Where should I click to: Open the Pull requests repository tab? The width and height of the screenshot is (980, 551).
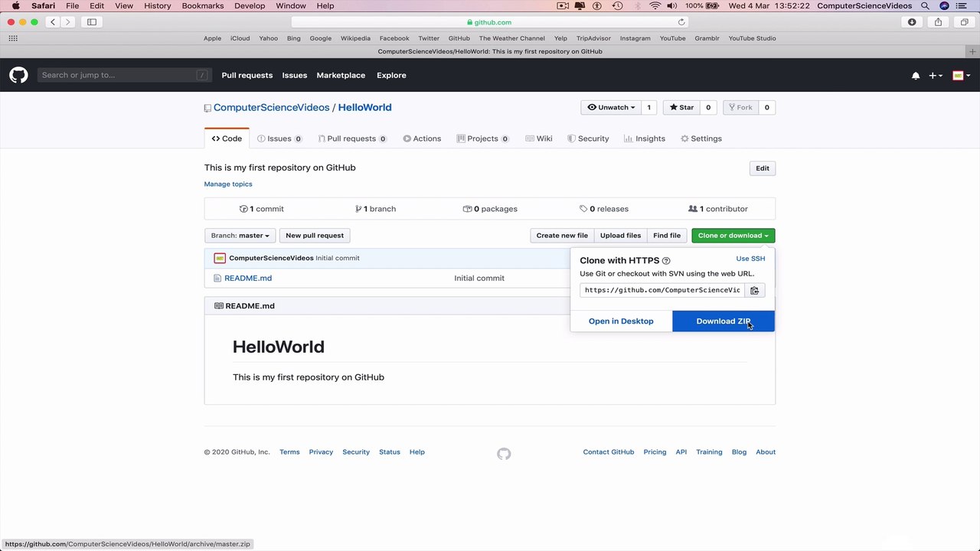tap(351, 139)
